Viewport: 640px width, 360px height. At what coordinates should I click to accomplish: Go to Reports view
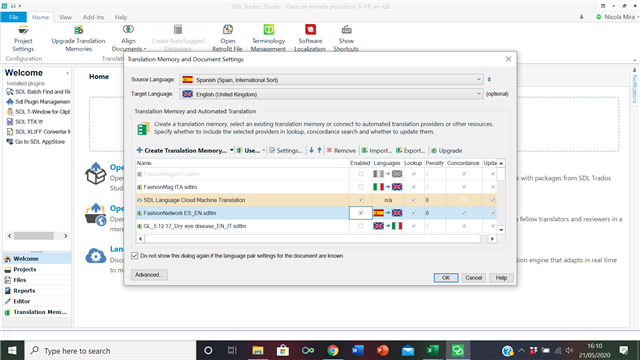click(37, 291)
